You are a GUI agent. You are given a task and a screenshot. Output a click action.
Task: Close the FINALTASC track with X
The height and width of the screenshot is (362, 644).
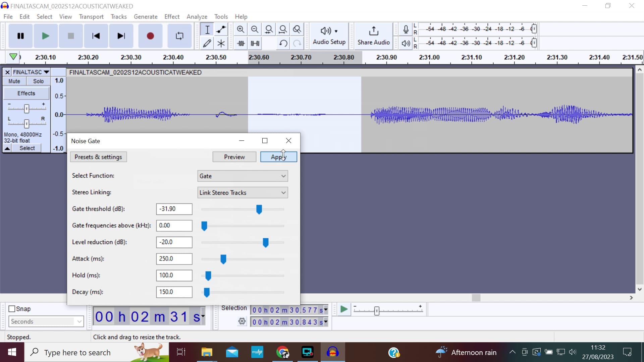[7, 72]
